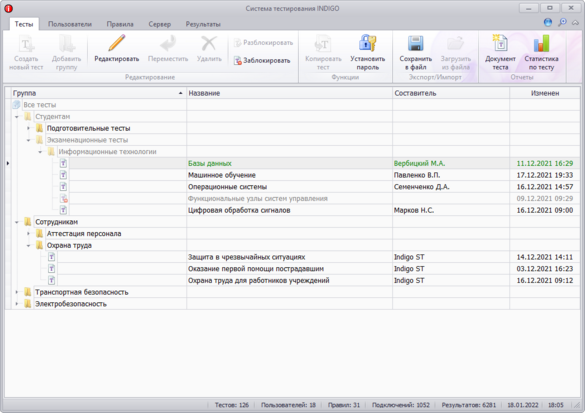Click the Изменен column header

coord(545,93)
